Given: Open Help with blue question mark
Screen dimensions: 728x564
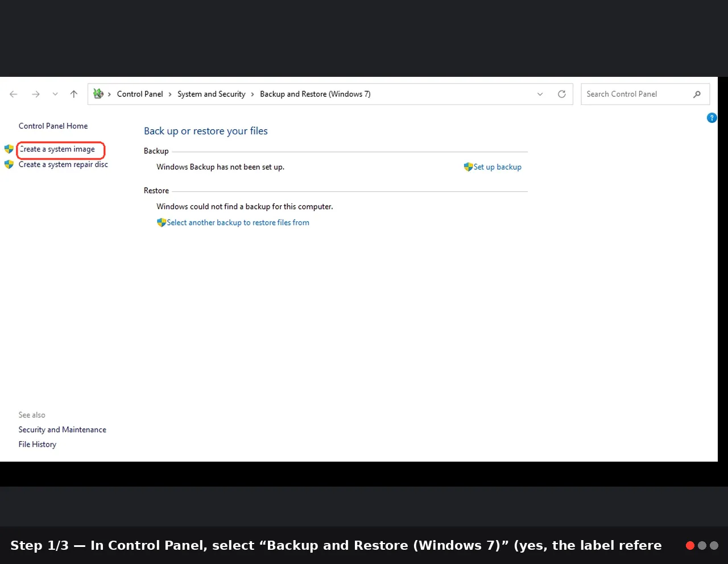Looking at the screenshot, I should [712, 118].
